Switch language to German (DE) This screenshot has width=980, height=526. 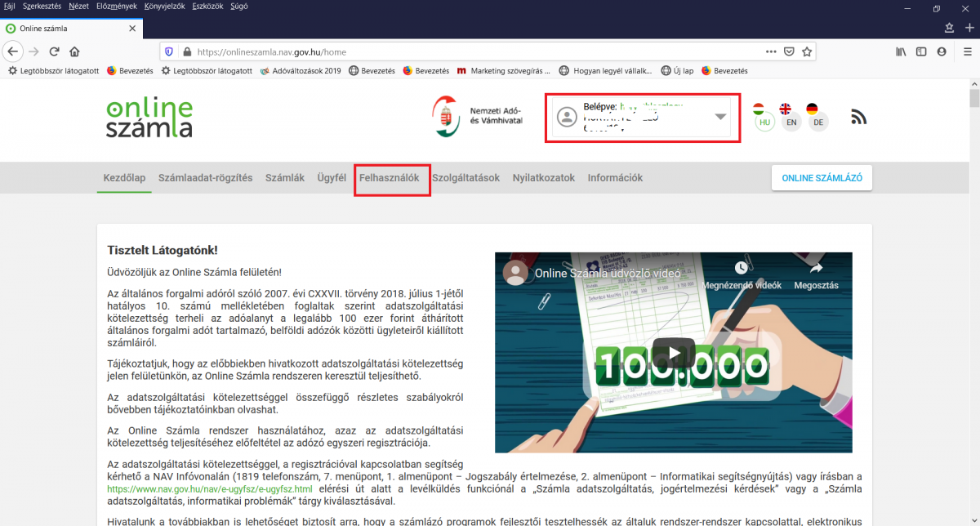[817, 123]
